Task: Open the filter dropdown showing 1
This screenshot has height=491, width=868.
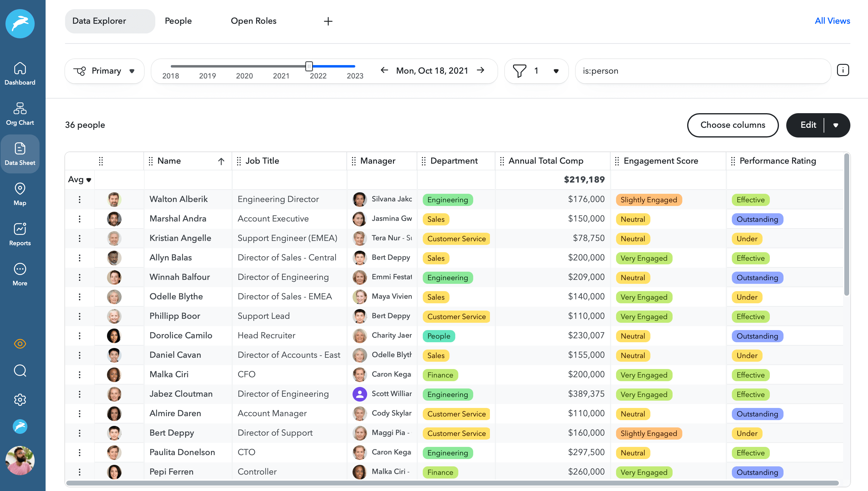Action: [536, 71]
